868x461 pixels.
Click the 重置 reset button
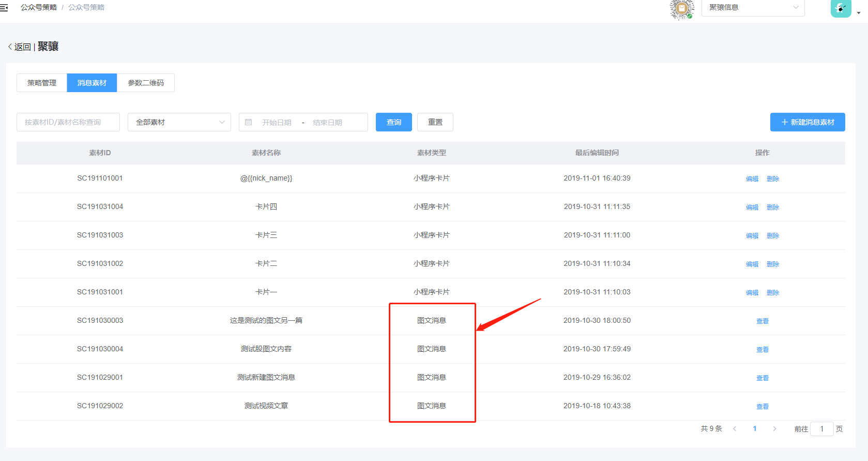click(435, 122)
